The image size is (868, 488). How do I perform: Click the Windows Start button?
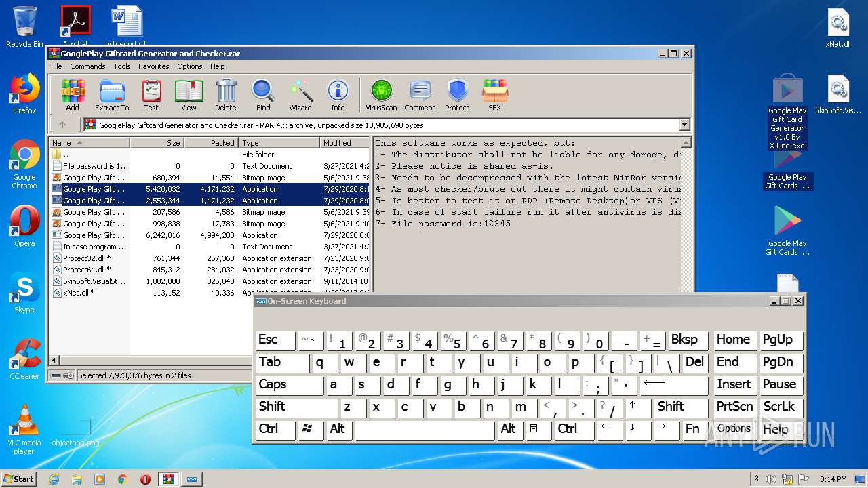[19, 479]
